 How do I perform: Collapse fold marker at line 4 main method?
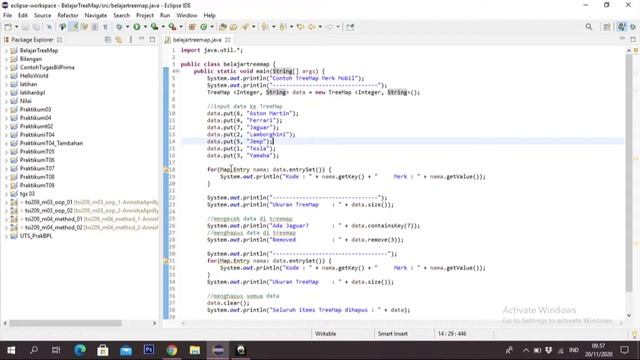click(177, 71)
